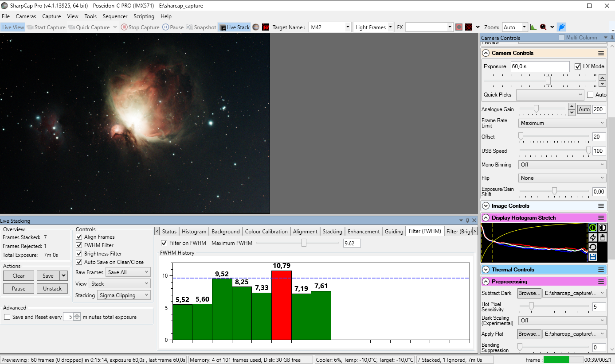Click the half-circle contrast icon in histogram
Image resolution: width=615 pixels, height=364 pixels.
(x=603, y=228)
